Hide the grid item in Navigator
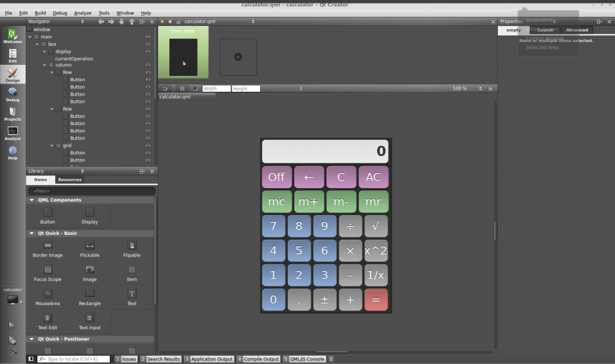The width and height of the screenshot is (615, 364). 148,145
